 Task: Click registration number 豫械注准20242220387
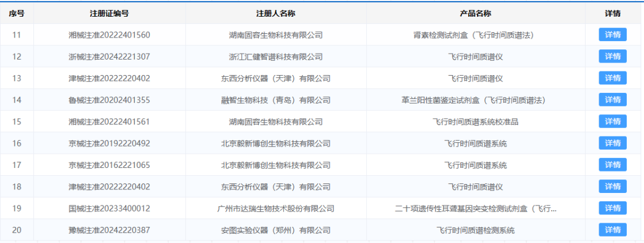click(109, 230)
